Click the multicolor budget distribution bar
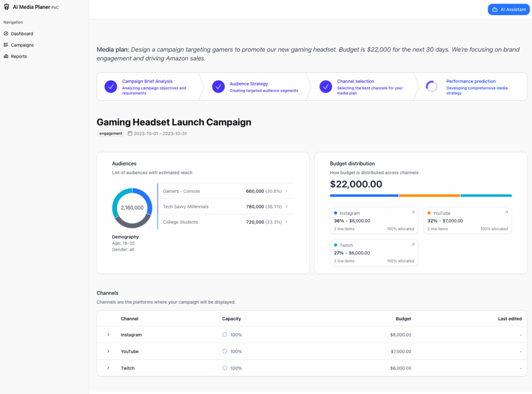532x394 pixels. pos(421,195)
